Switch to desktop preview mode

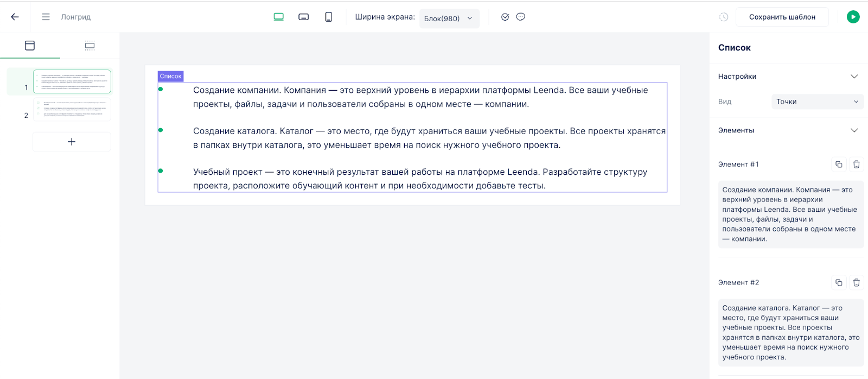click(279, 17)
